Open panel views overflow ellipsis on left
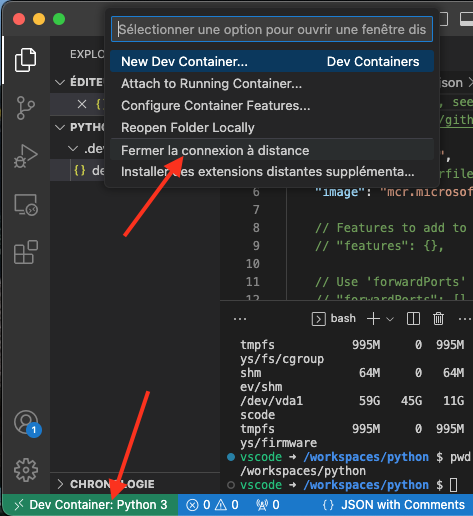This screenshot has height=516, width=473. pos(240,319)
